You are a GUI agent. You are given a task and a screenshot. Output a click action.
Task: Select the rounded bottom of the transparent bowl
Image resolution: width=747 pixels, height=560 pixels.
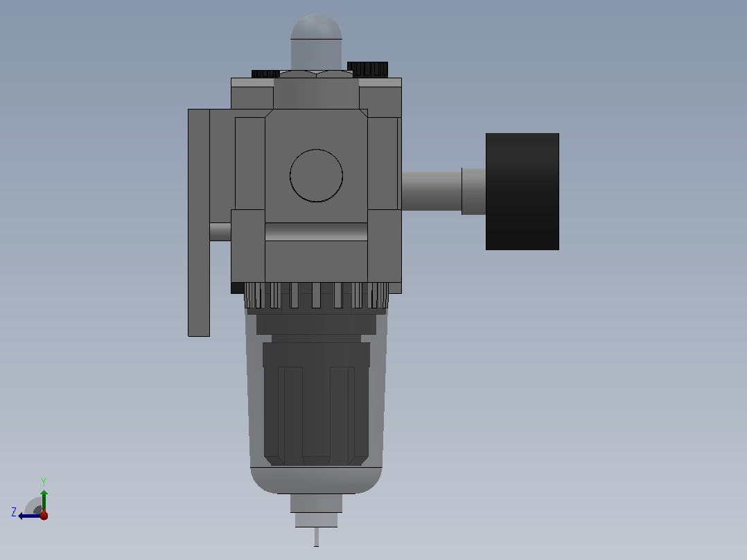(316, 480)
